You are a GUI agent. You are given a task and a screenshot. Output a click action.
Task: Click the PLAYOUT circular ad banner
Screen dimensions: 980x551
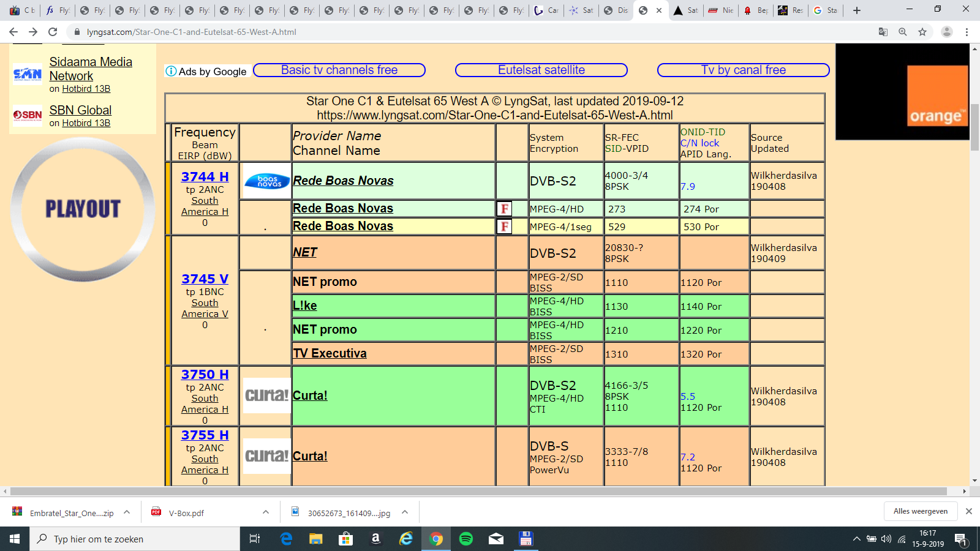click(83, 209)
